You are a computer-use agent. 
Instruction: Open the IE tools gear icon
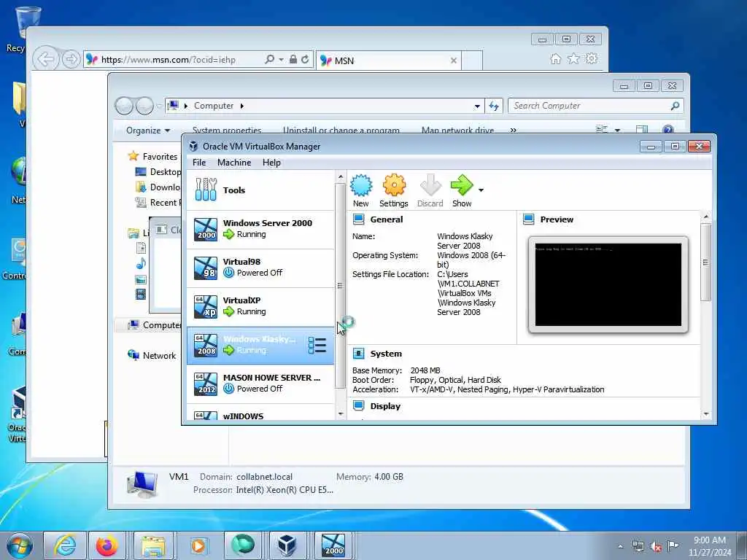coord(592,58)
